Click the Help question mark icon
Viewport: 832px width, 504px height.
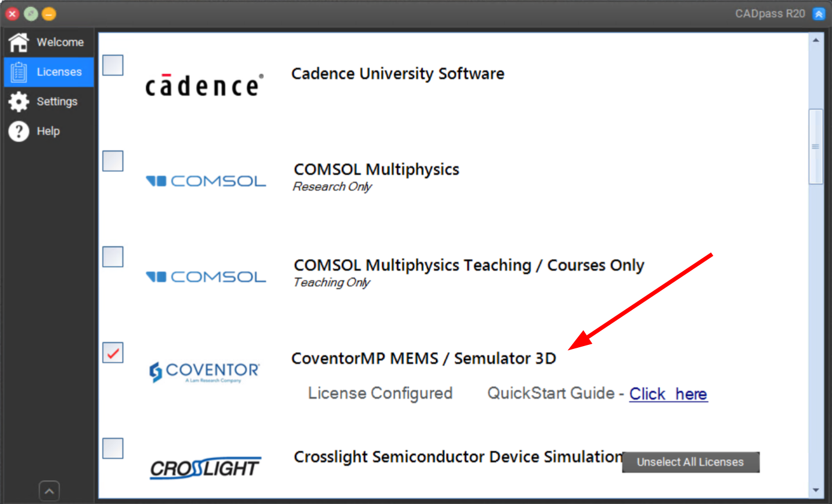point(19,131)
